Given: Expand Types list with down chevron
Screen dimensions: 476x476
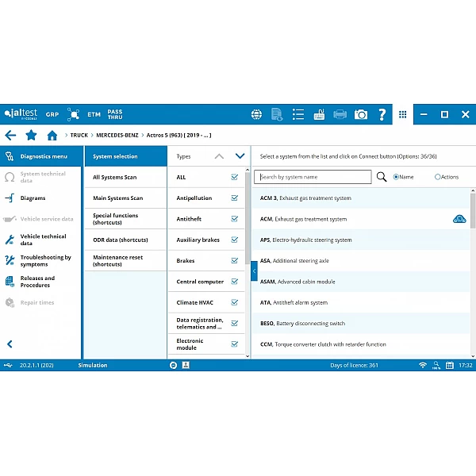Looking at the screenshot, I should coord(240,156).
